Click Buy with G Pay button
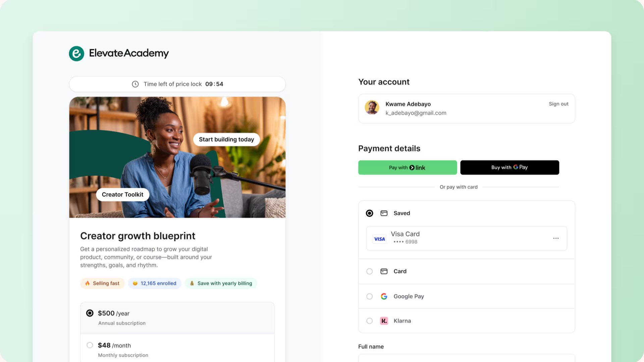The width and height of the screenshot is (644, 362). coord(509,168)
